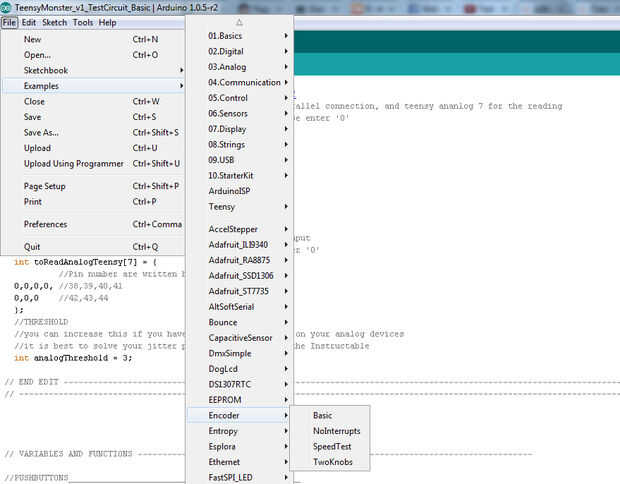This screenshot has height=484, width=620.
Task: Open the Edit menu
Action: (x=29, y=23)
